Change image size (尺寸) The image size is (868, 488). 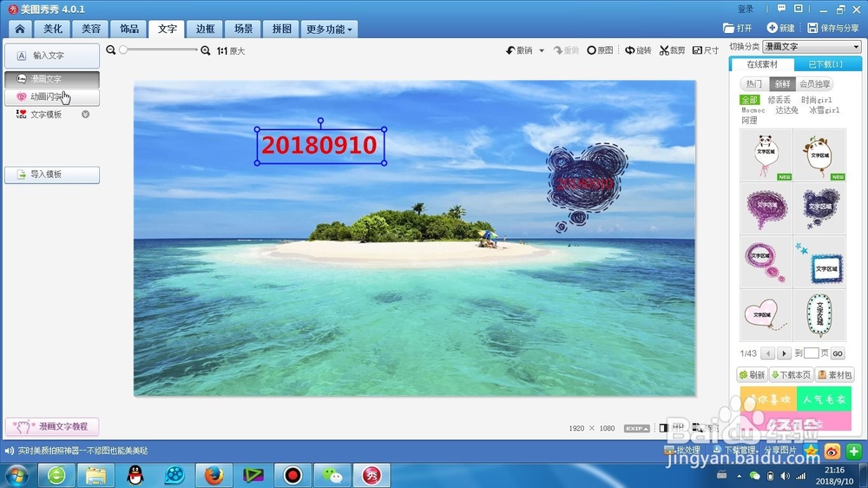pos(706,50)
